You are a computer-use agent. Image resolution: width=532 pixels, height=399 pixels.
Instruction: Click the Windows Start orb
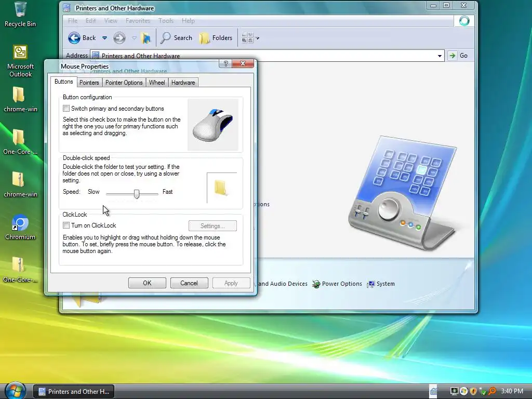pos(15,391)
